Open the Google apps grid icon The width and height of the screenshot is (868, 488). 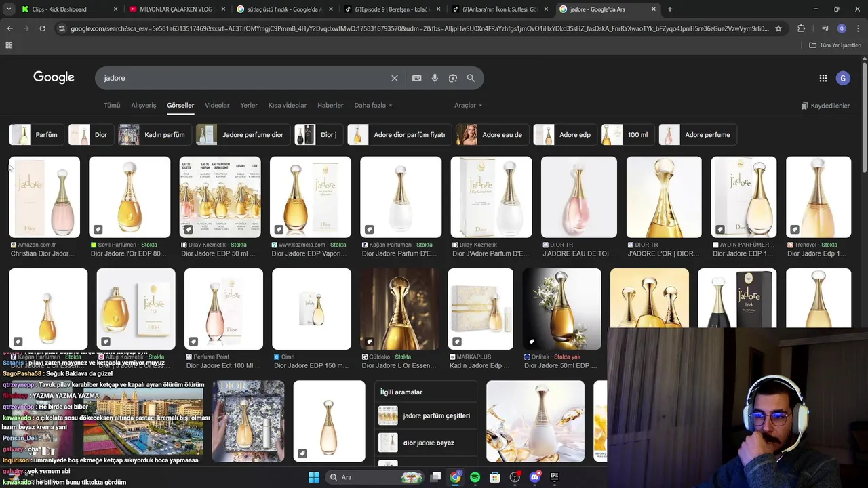click(x=823, y=78)
